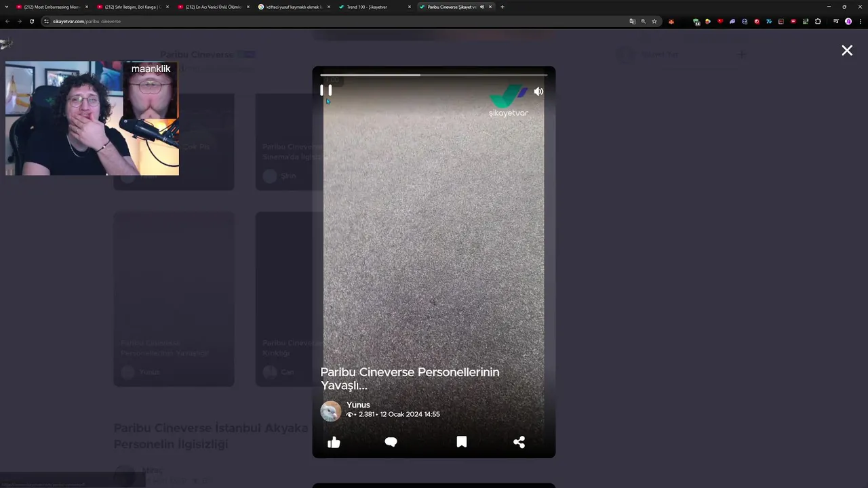
Task: Go back with the browser back arrow
Action: tap(7, 21)
